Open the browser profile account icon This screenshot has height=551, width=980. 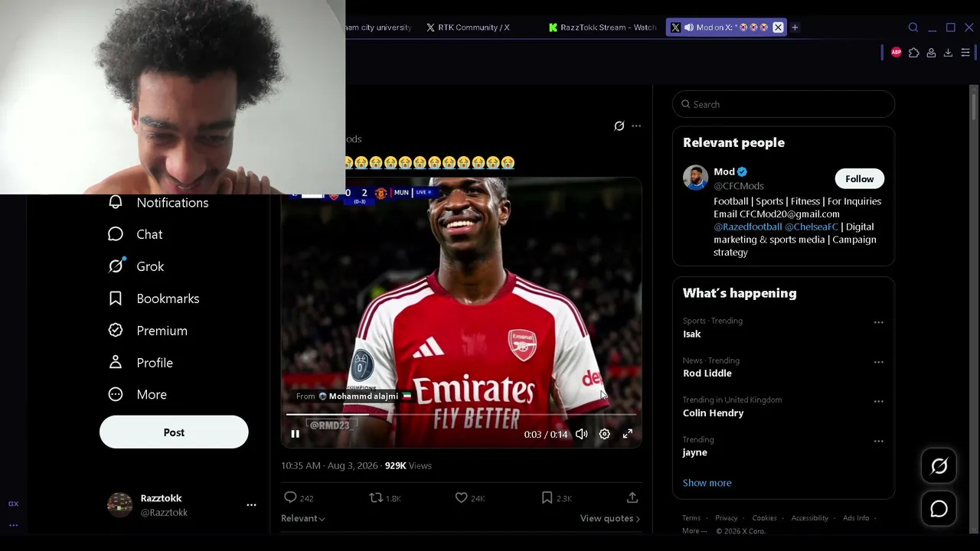(x=931, y=53)
